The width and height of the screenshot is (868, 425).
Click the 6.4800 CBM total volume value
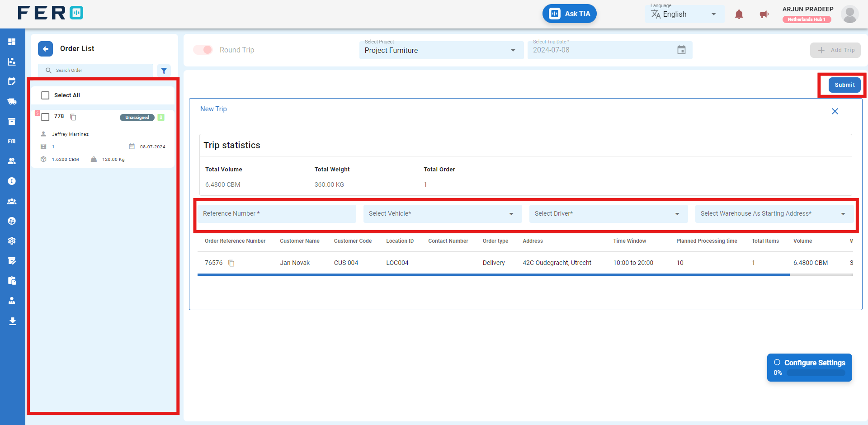click(222, 184)
